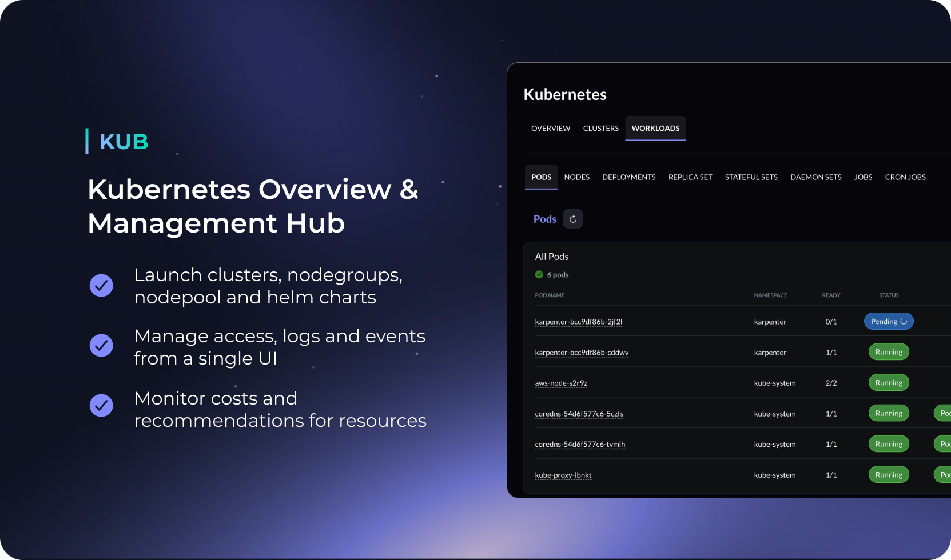Click the READY column header
This screenshot has width=951, height=560.
click(831, 295)
